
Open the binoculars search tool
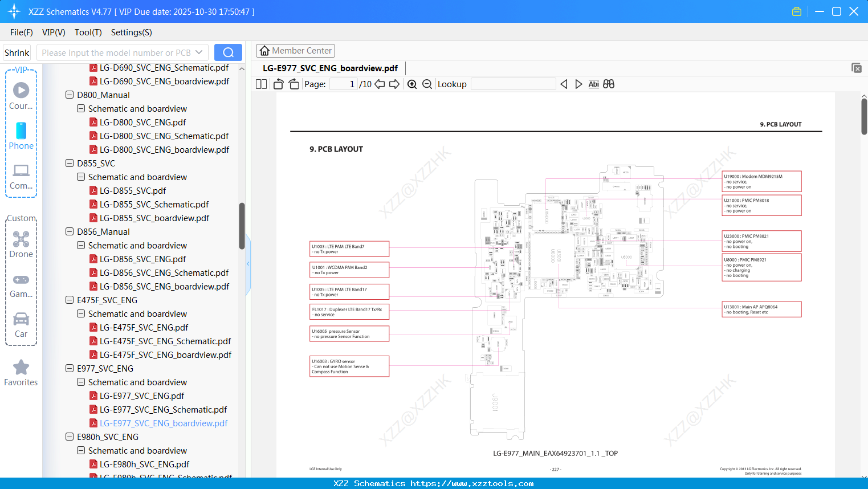click(x=609, y=84)
